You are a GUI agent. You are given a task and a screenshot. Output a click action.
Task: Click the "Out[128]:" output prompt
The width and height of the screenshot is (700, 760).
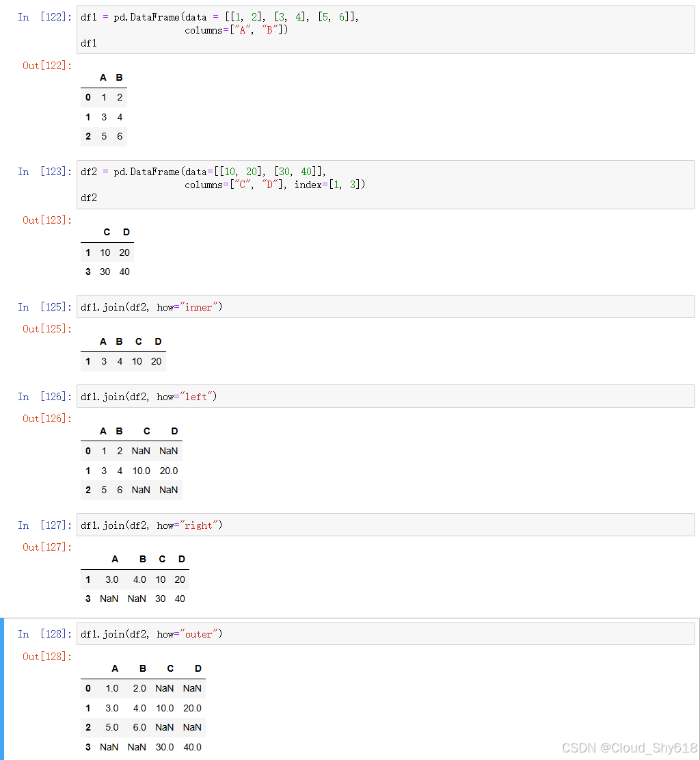[x=47, y=656]
